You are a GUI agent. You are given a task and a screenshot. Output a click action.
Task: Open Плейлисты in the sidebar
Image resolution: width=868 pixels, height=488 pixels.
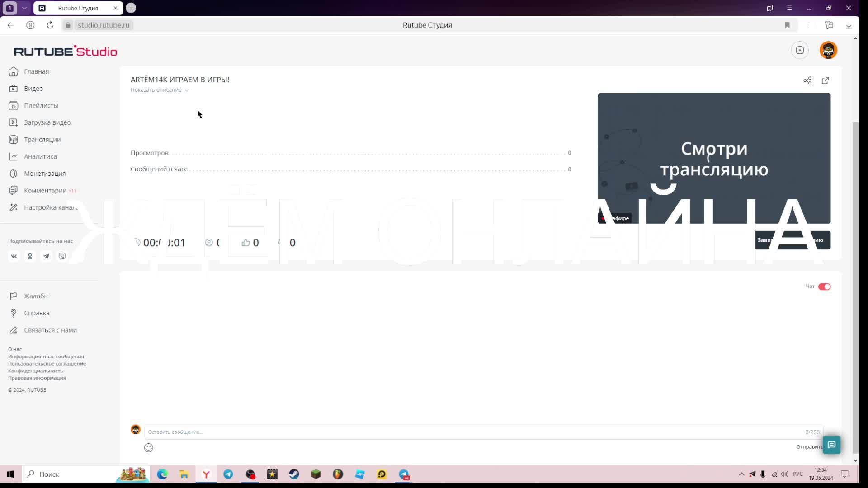click(41, 106)
